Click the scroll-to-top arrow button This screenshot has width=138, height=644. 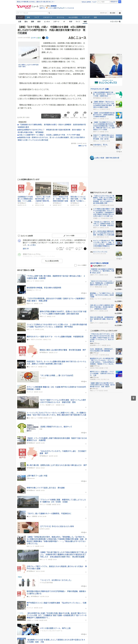click(133, 398)
